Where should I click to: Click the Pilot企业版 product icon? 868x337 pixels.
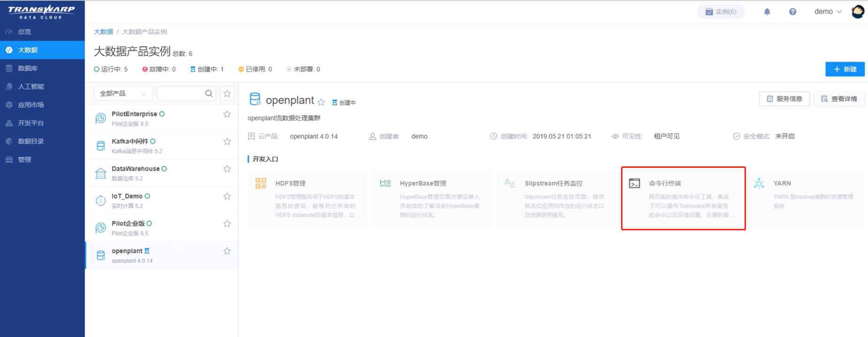click(100, 228)
